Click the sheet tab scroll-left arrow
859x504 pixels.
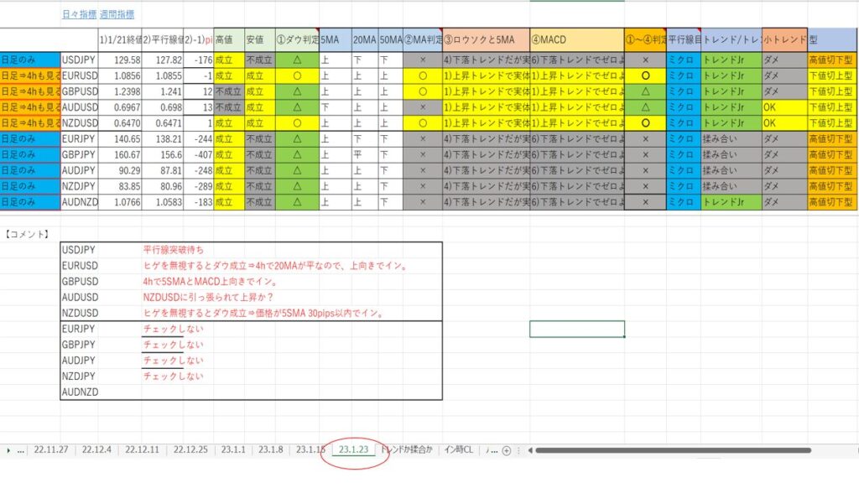point(8,450)
